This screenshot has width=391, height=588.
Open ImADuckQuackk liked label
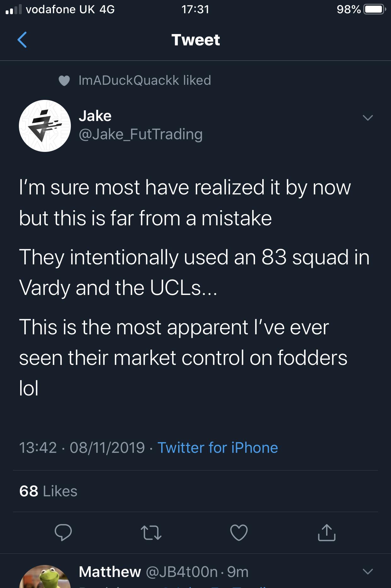tap(144, 80)
